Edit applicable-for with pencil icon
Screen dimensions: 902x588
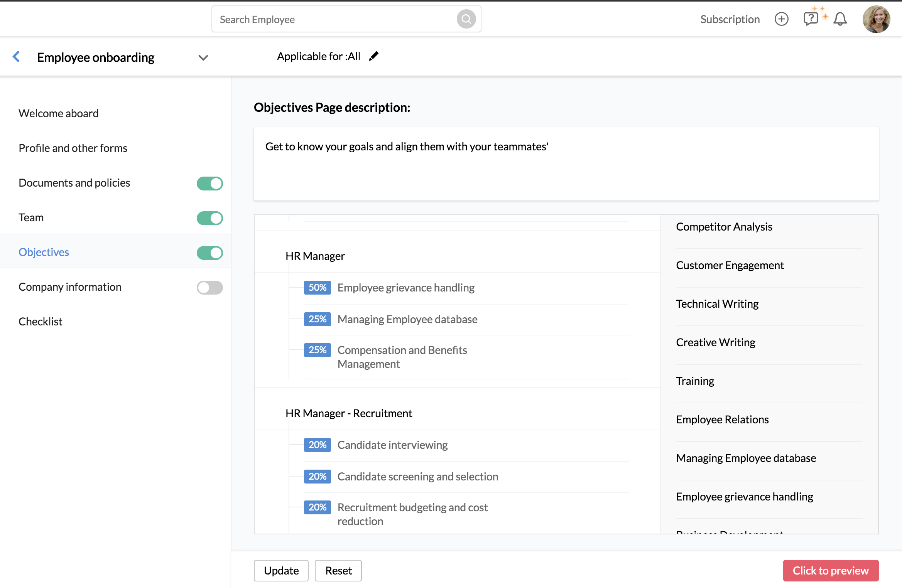point(373,56)
